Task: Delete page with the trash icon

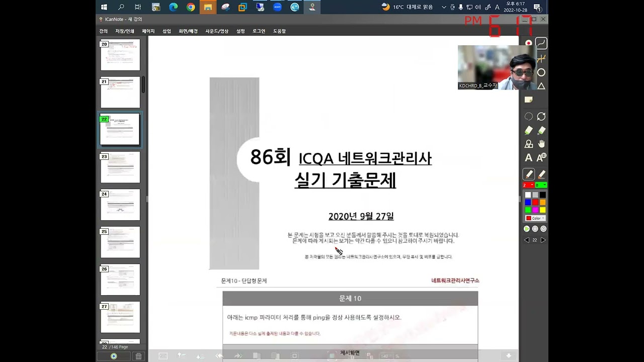Action: click(138, 356)
